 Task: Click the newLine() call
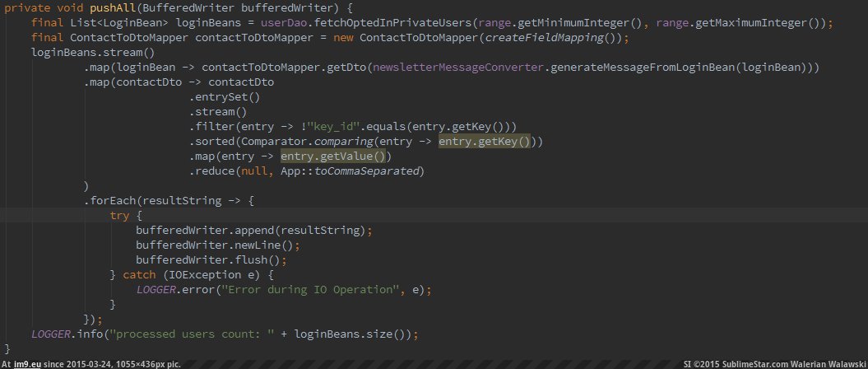264,245
